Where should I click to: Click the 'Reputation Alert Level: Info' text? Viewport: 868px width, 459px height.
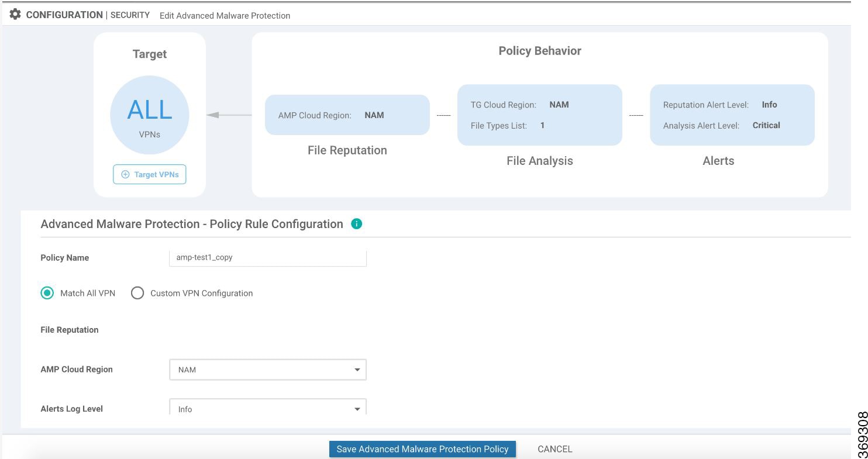coord(720,105)
